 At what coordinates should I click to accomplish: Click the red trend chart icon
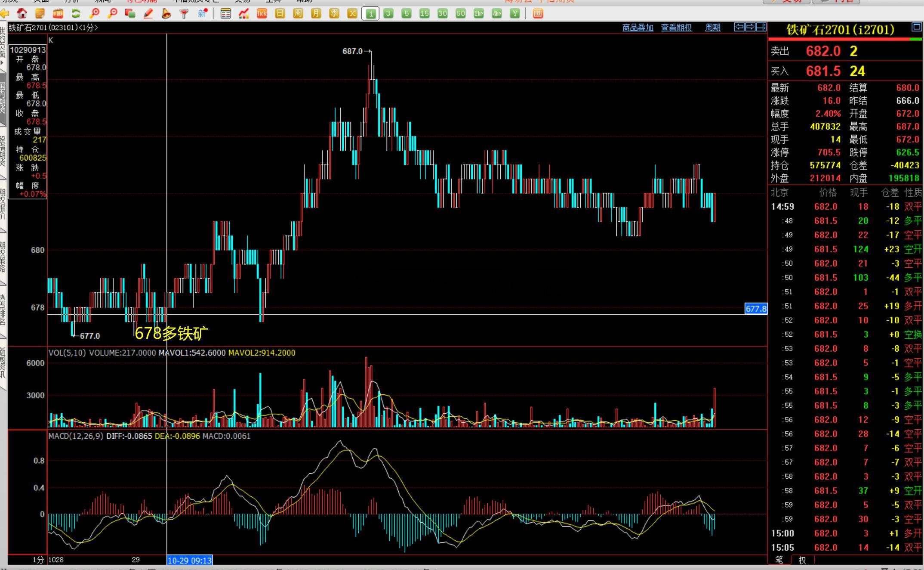tap(243, 13)
